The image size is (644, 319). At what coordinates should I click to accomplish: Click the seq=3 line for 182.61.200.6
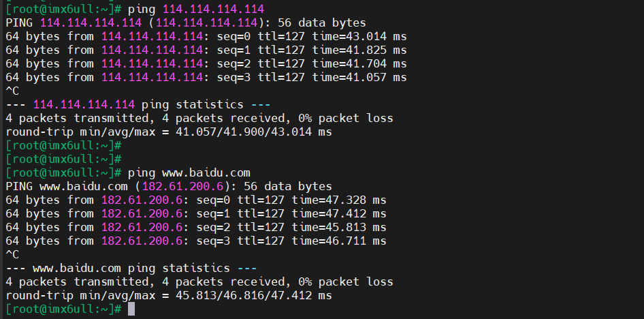196,241
